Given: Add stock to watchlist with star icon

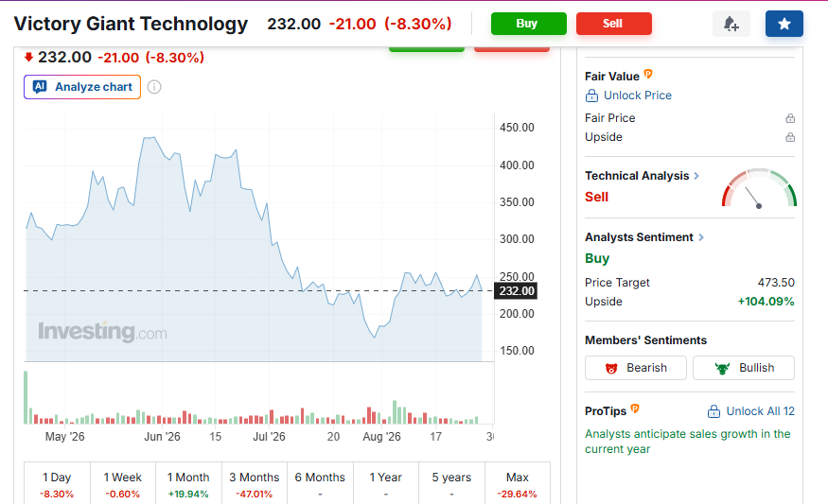Looking at the screenshot, I should pyautogui.click(x=784, y=24).
